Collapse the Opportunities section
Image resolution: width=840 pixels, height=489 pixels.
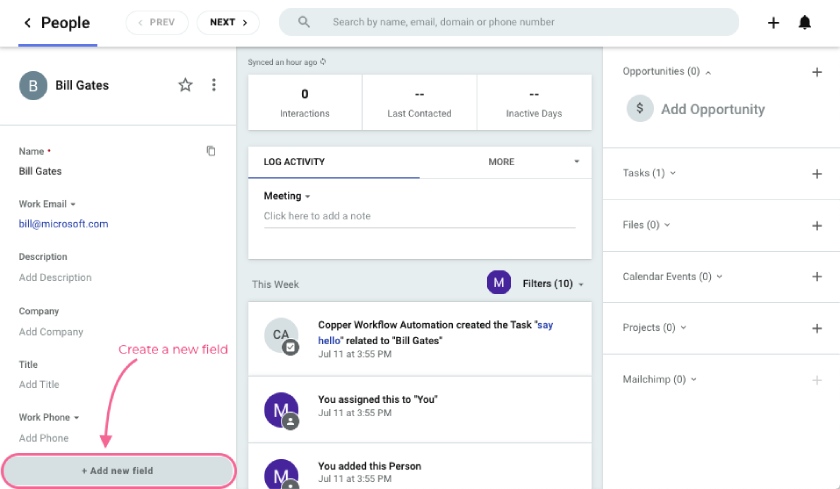click(x=708, y=72)
